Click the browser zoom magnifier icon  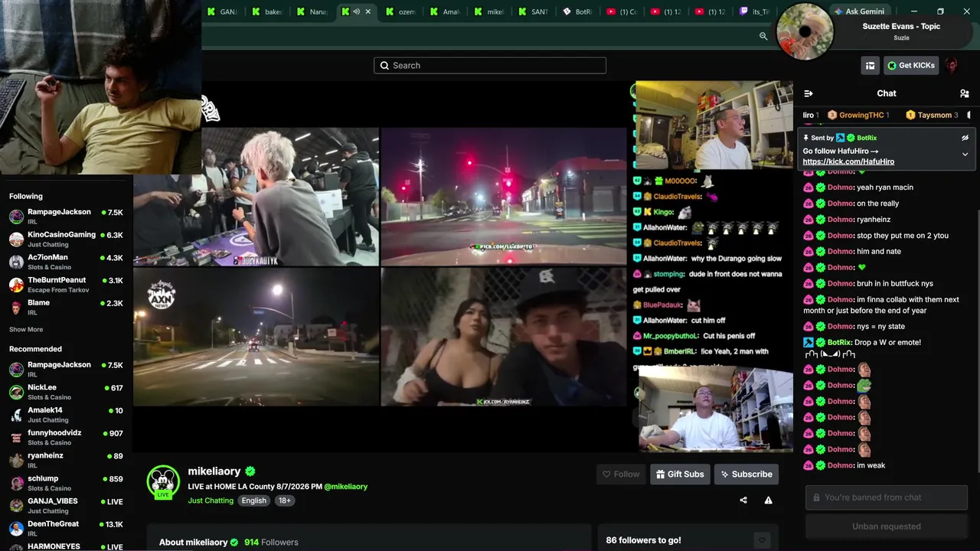[x=763, y=36]
